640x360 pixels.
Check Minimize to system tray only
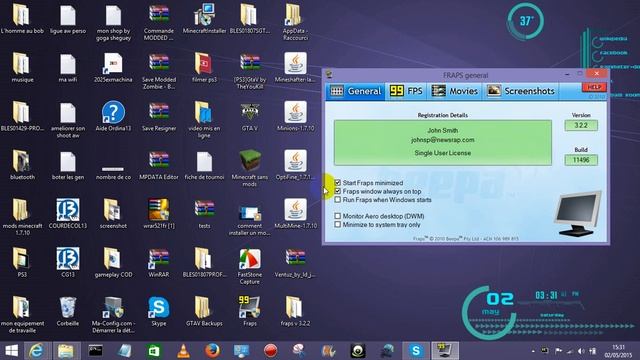pyautogui.click(x=338, y=224)
